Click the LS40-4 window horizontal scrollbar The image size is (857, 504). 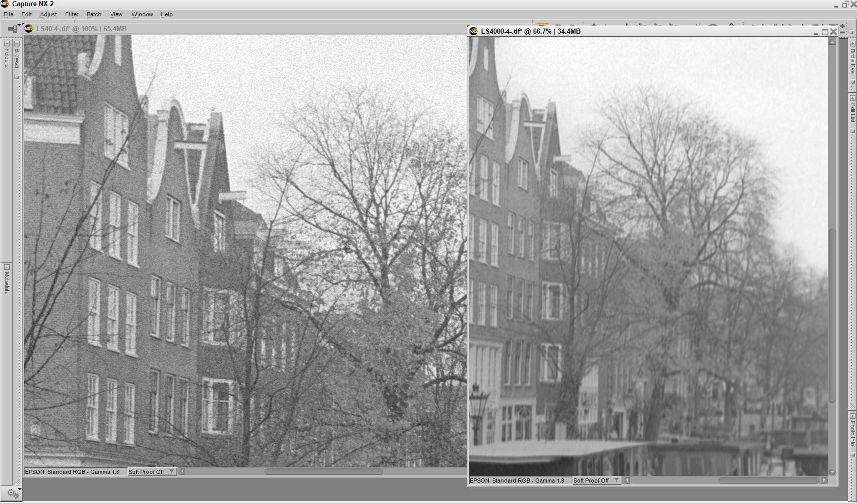[x=323, y=472]
